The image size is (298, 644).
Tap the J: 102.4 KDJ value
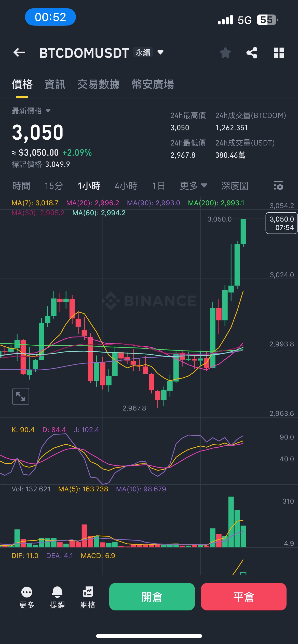(x=86, y=430)
